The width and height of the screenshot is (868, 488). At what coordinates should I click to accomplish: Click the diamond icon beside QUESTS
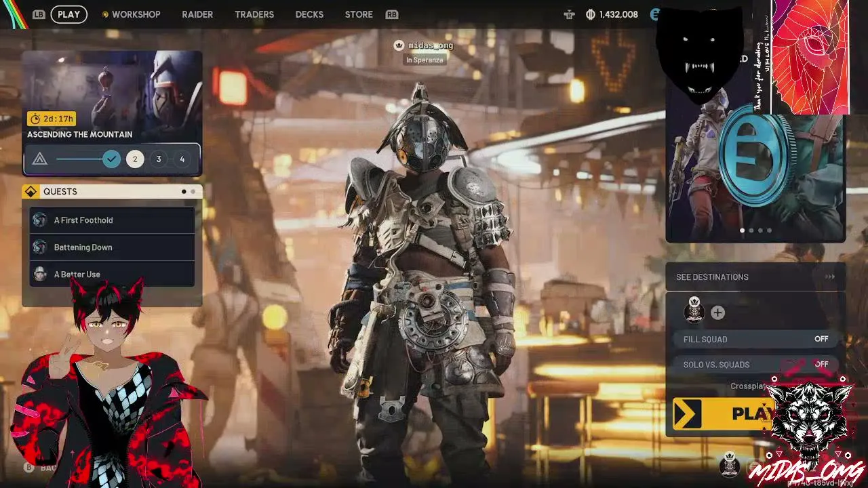31,192
